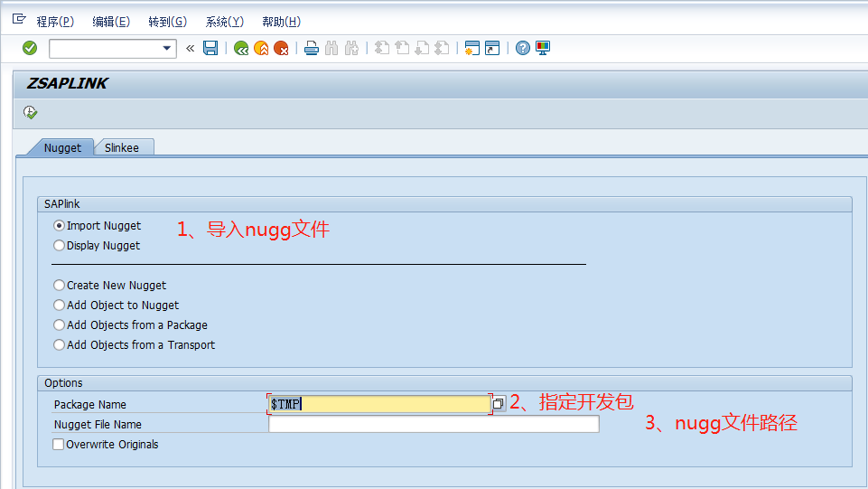Click the Generate Shortcut icon
Screen dimensions: 868x489
point(492,48)
